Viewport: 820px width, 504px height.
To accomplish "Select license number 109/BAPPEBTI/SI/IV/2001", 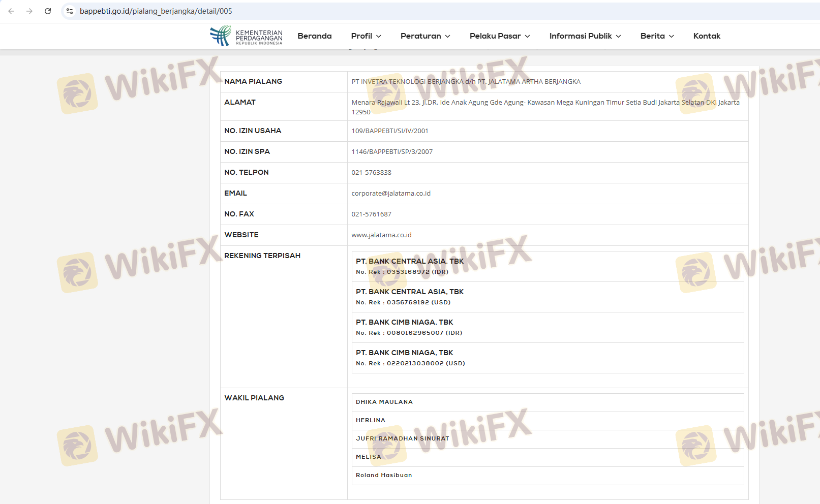I will tap(390, 131).
